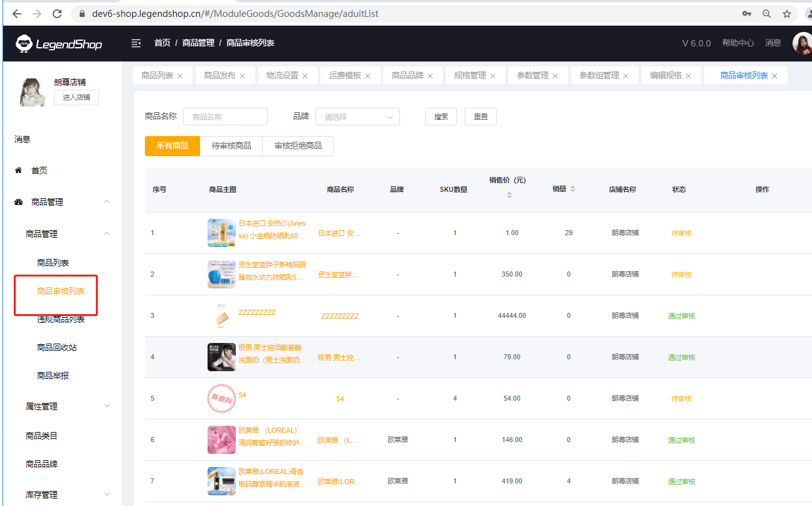Image resolution: width=812 pixels, height=506 pixels.
Task: Click the browser reload icon
Action: pos(57,13)
